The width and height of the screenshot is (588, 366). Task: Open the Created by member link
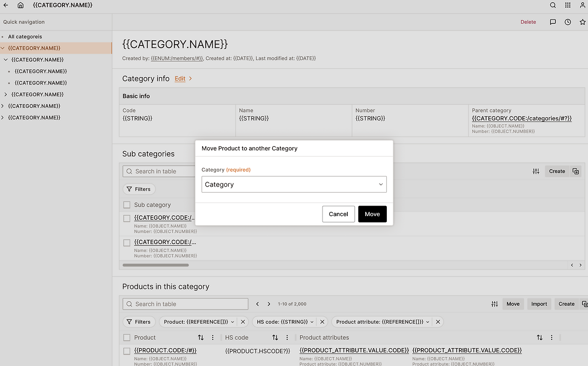pyautogui.click(x=177, y=58)
